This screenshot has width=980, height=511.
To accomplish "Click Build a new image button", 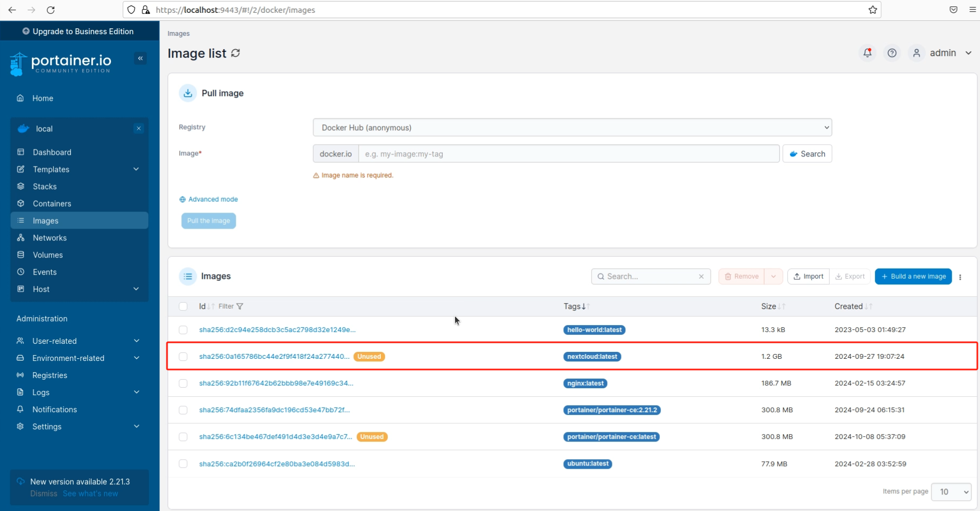I will (x=913, y=277).
